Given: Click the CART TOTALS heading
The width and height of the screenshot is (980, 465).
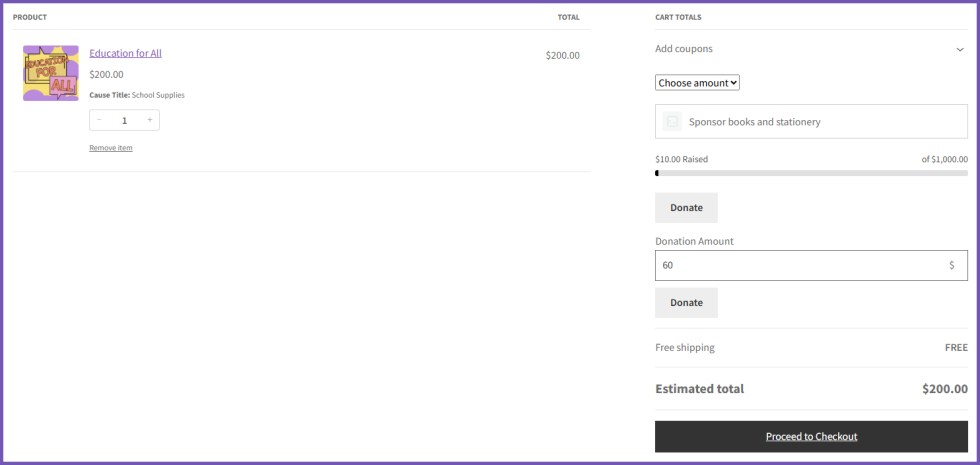Looking at the screenshot, I should pyautogui.click(x=678, y=17).
